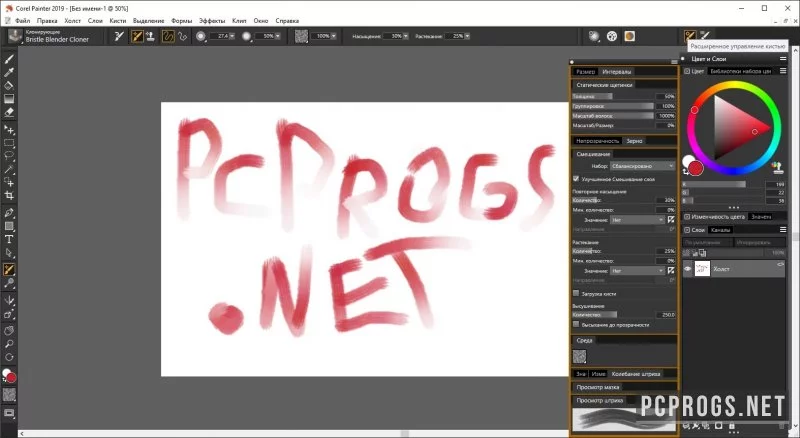Open the Насыщение 30% dropdown
Screen dimensions: 800x438
[x=406, y=36]
